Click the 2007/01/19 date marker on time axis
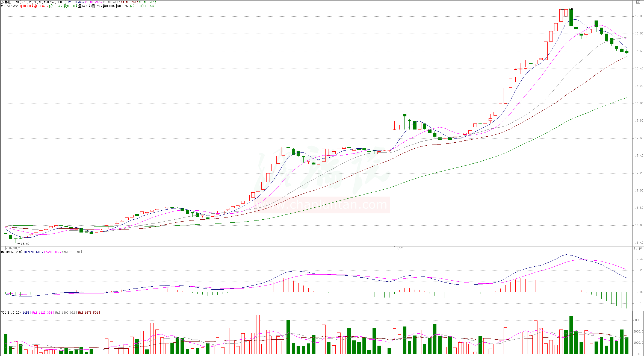This screenshot has height=356, width=644. click(14, 248)
